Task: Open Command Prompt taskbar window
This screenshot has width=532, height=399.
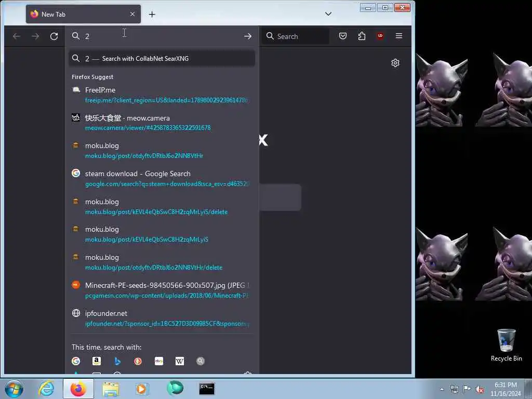Action: 207,388
